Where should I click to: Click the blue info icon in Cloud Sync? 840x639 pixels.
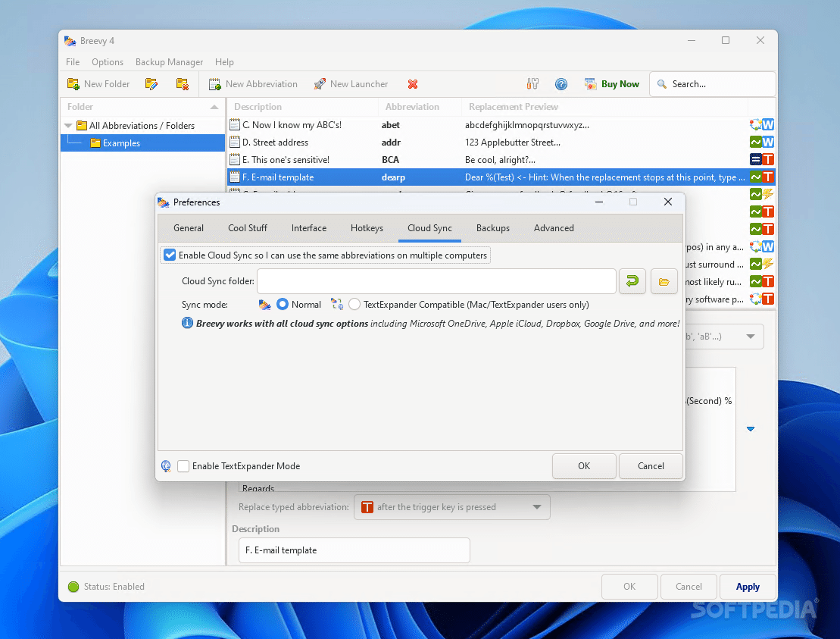187,323
